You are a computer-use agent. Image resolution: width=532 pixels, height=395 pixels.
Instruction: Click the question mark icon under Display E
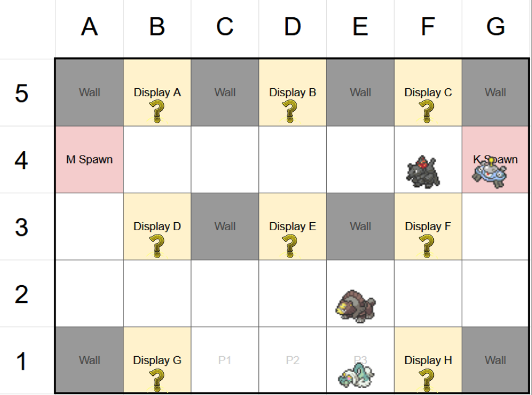[290, 245]
